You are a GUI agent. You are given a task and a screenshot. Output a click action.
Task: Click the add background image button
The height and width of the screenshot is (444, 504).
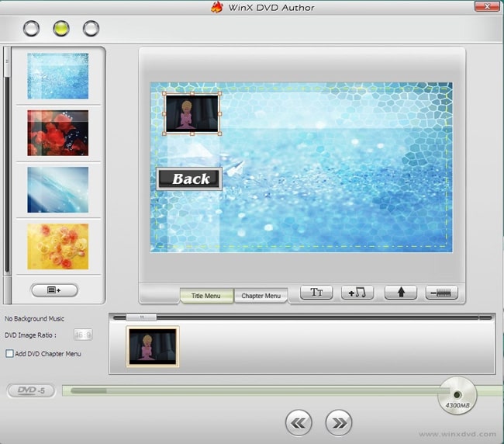54,290
